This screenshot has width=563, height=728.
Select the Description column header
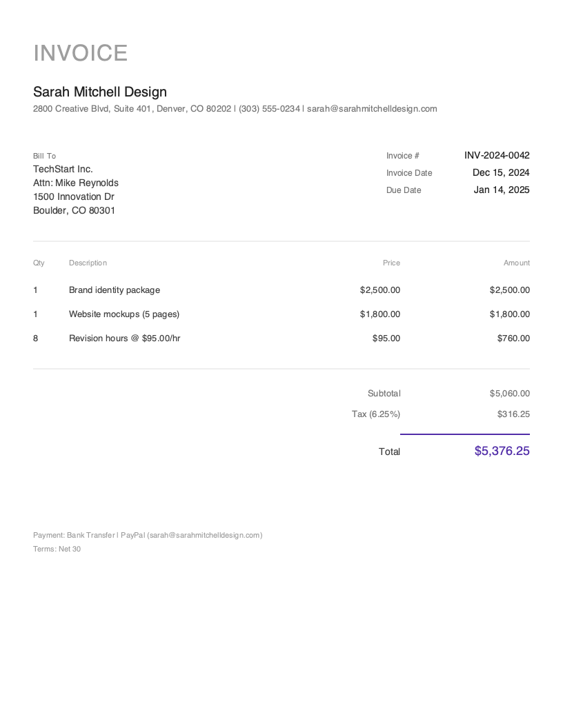point(88,263)
